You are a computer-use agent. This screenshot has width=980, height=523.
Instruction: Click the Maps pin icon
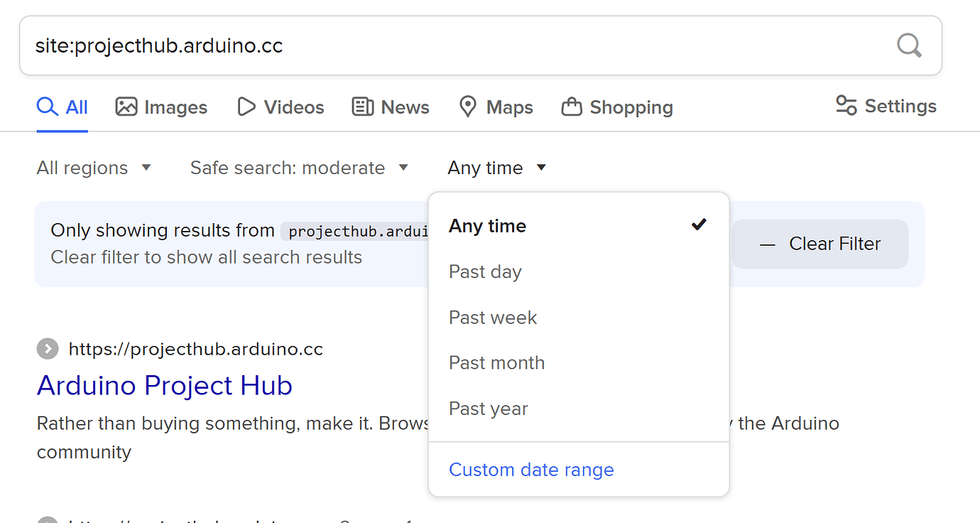(x=468, y=107)
